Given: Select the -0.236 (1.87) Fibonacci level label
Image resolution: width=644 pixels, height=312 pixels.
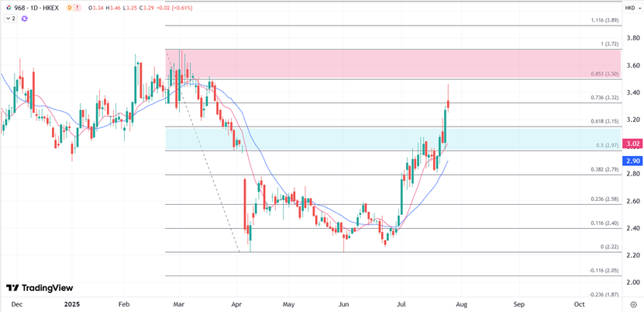Looking at the screenshot, I should pos(604,295).
